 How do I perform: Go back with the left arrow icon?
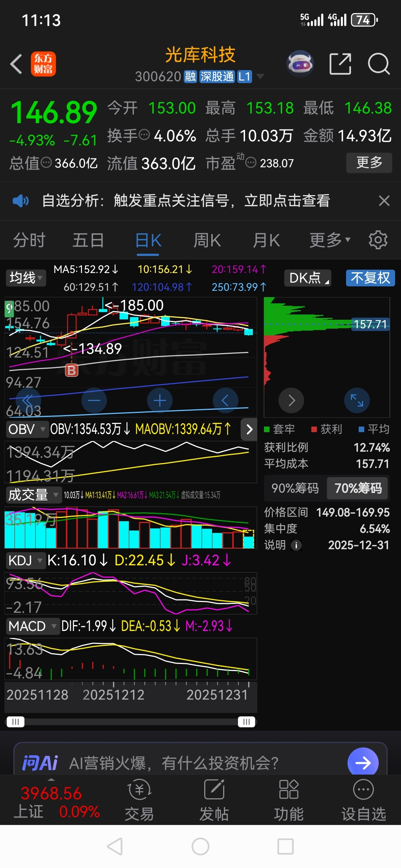tap(16, 64)
